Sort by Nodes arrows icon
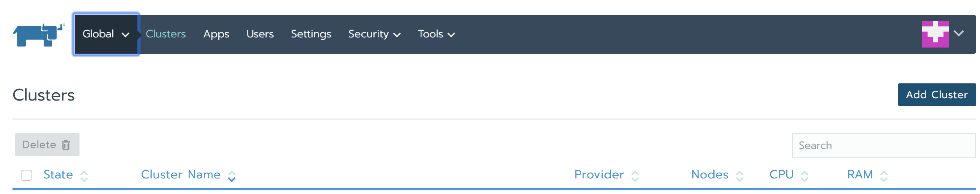 739,176
